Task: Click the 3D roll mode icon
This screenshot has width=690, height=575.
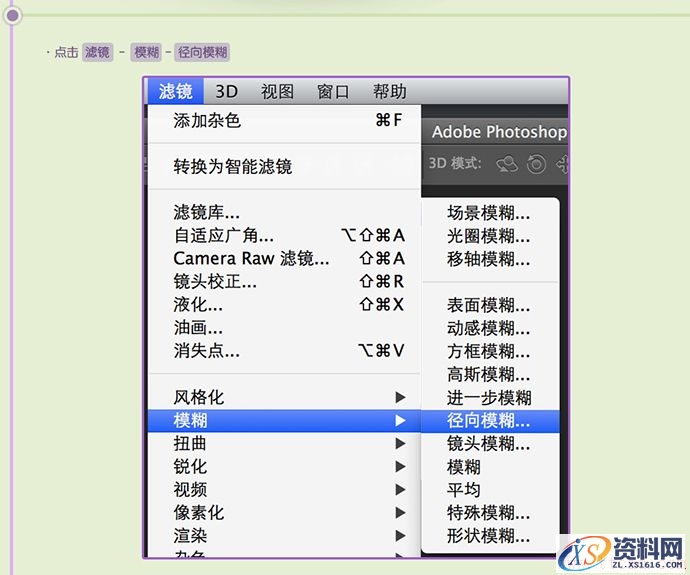Action: (x=536, y=164)
